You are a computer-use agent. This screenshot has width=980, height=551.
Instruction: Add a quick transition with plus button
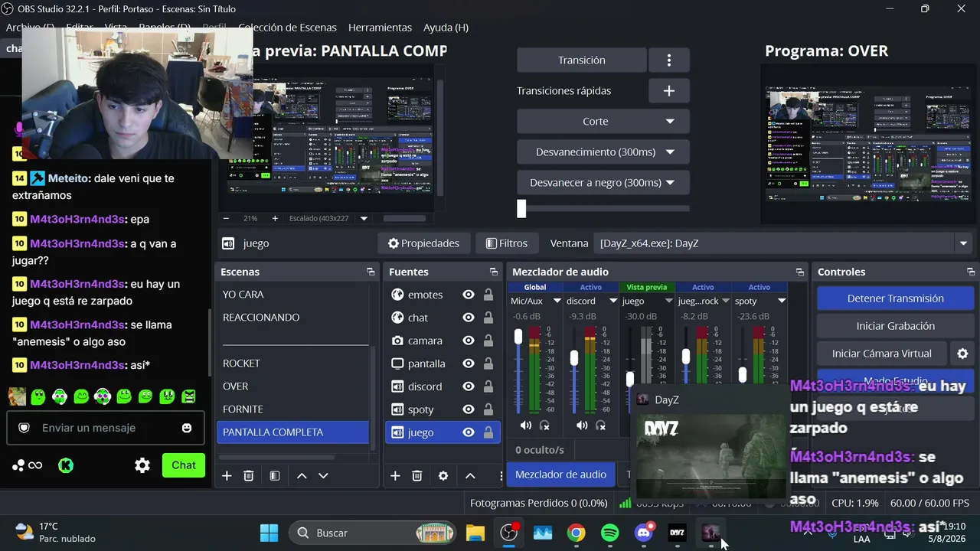pos(669,91)
